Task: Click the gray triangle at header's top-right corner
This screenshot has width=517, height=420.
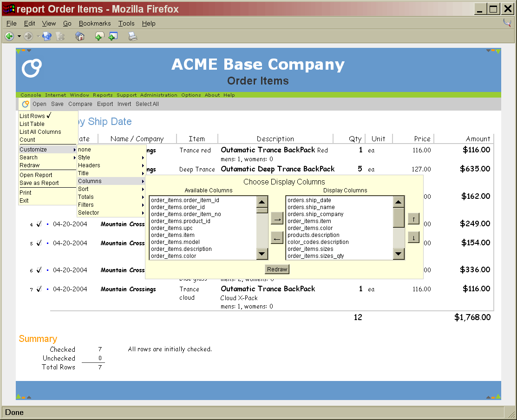Action: click(488, 51)
